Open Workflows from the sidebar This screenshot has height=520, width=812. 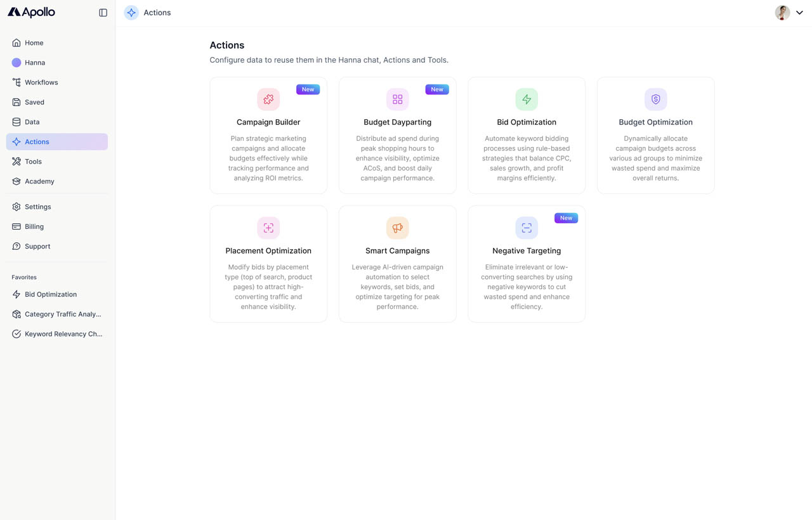point(41,82)
